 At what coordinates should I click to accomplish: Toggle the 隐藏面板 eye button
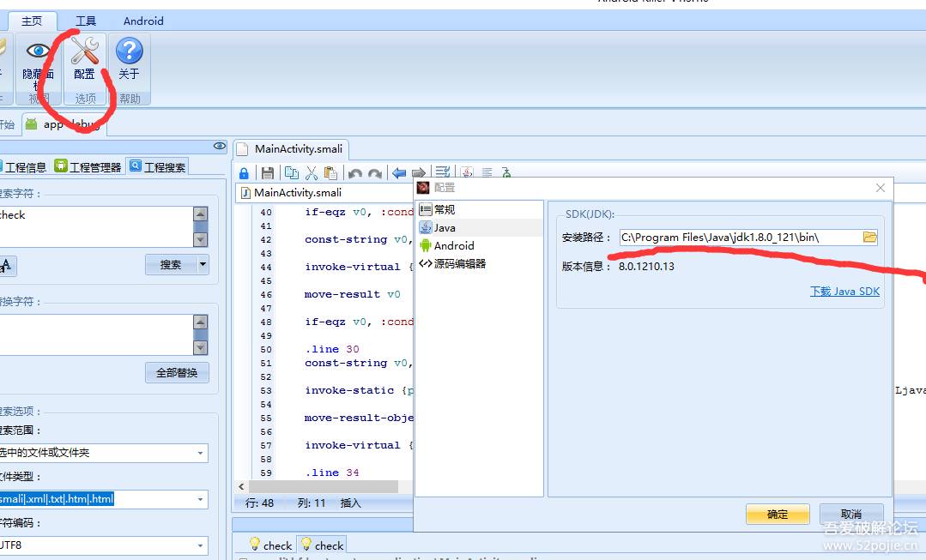(x=38, y=58)
